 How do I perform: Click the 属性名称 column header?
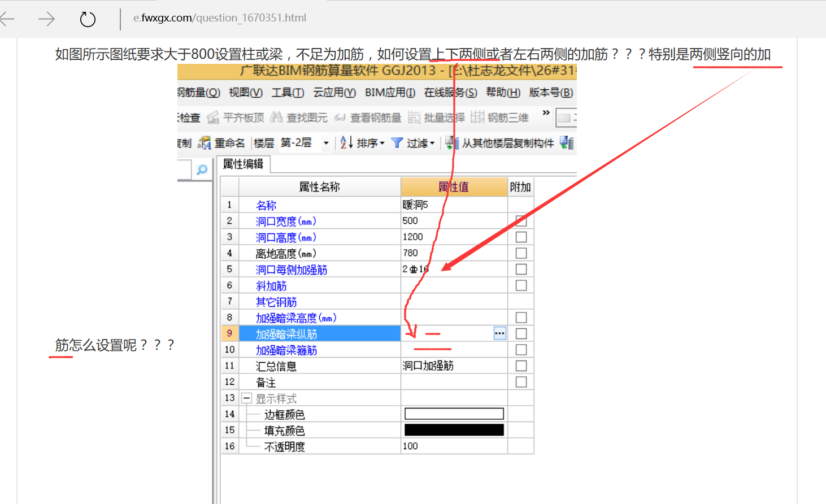pyautogui.click(x=320, y=187)
